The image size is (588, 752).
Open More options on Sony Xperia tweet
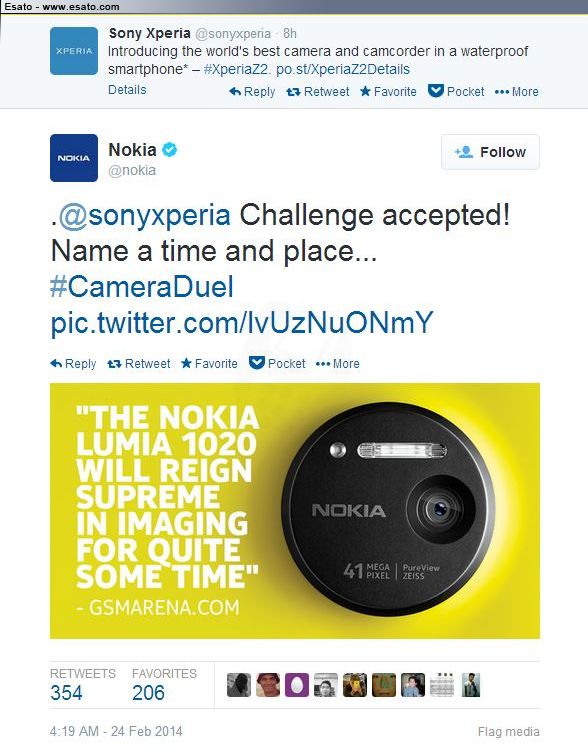click(x=516, y=92)
